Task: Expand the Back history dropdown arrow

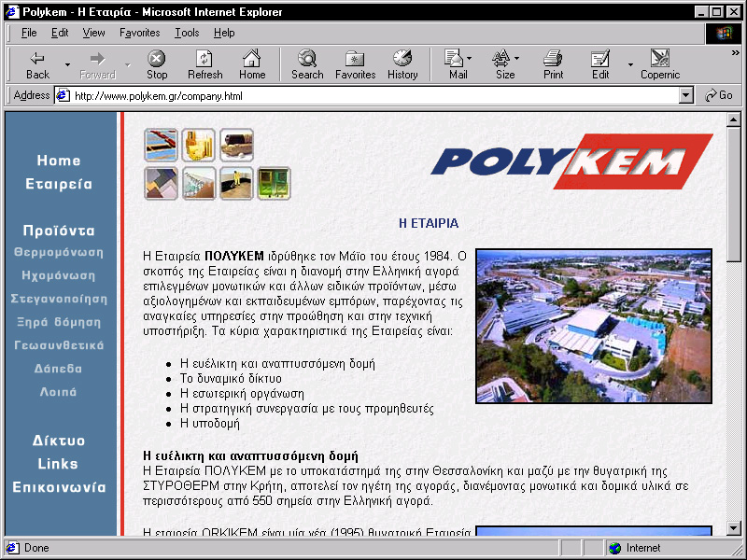Action: click(x=67, y=64)
